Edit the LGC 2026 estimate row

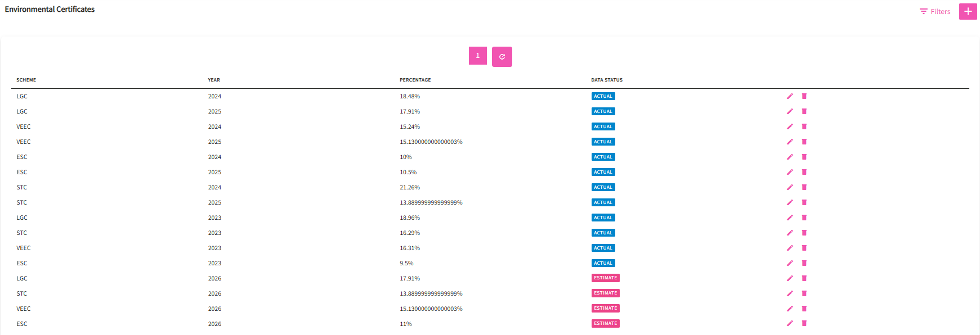click(790, 278)
